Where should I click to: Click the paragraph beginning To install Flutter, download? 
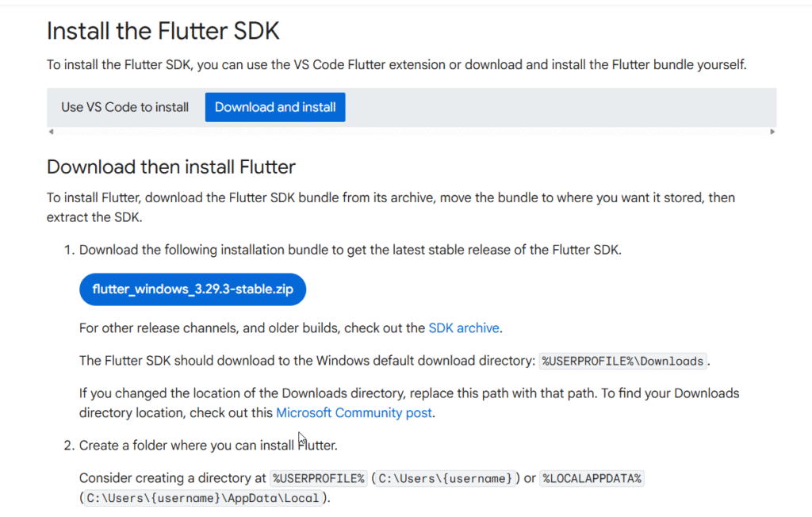391,207
